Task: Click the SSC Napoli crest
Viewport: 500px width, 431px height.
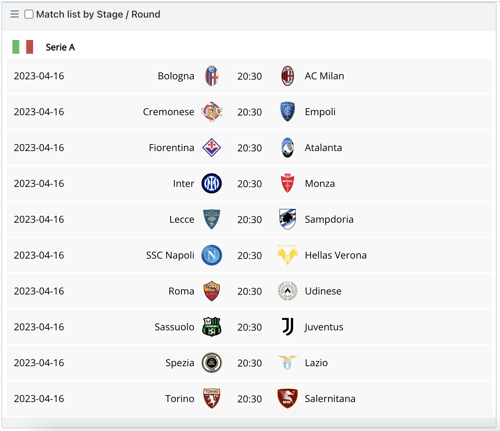Action: pyautogui.click(x=212, y=255)
